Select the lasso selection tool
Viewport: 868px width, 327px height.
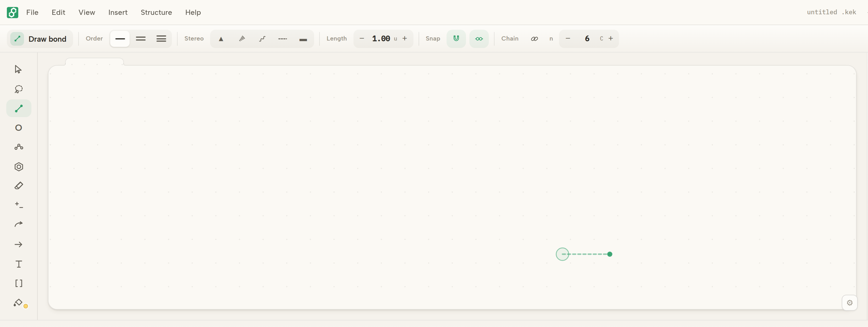19,89
